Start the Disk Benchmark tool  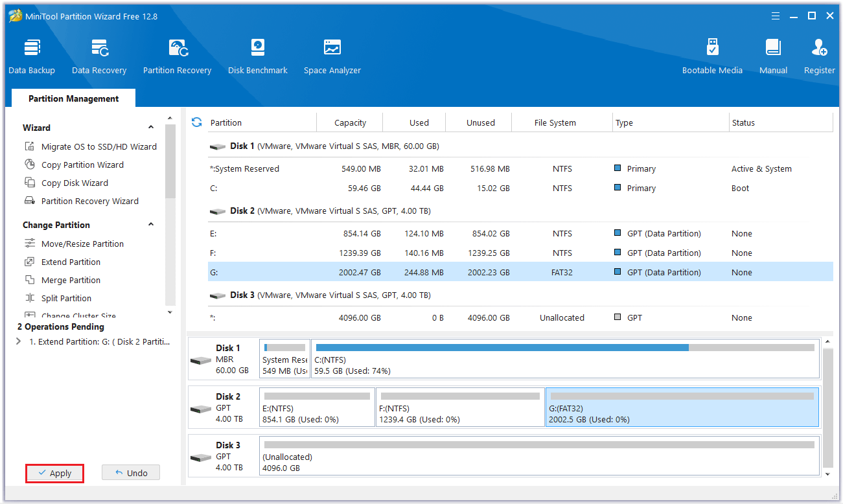(258, 56)
